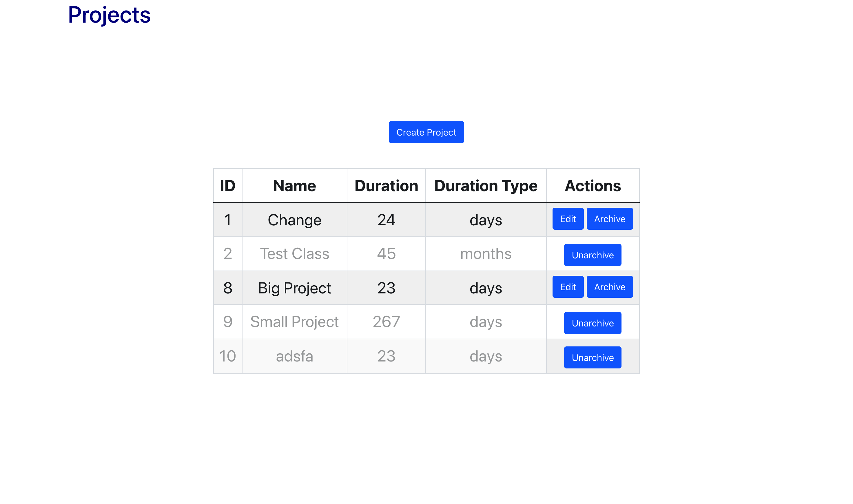The height and width of the screenshot is (504, 853).
Task: Click the Create Project button
Action: 426,132
